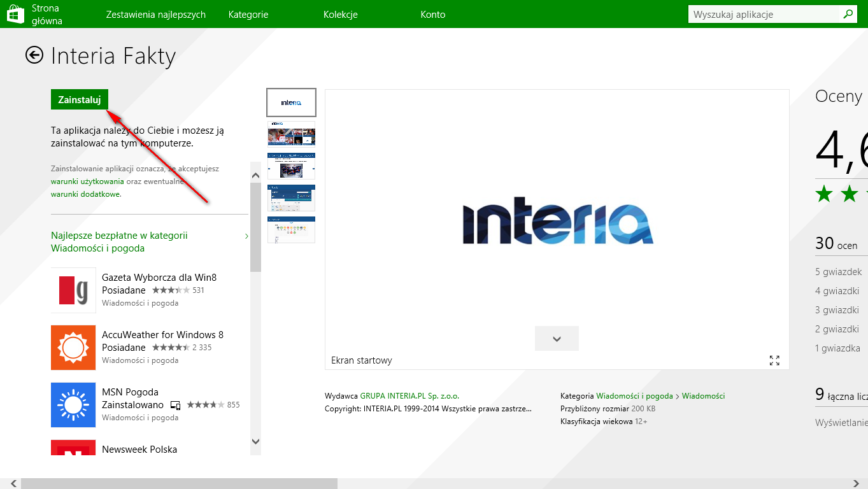Open warunki dodatkowe link
868x489 pixels.
(x=86, y=194)
